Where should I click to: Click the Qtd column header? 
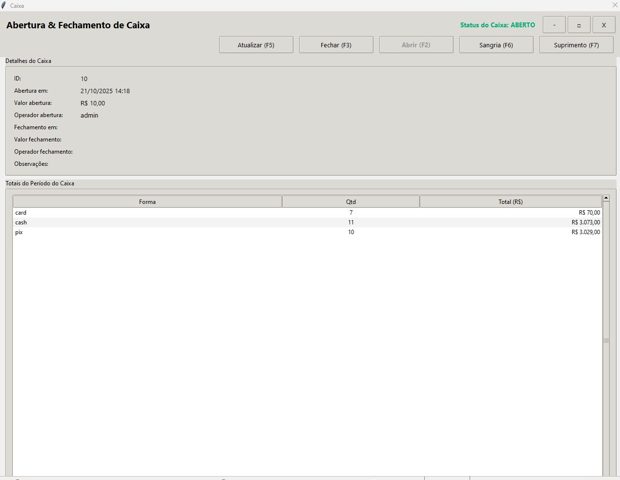click(350, 202)
